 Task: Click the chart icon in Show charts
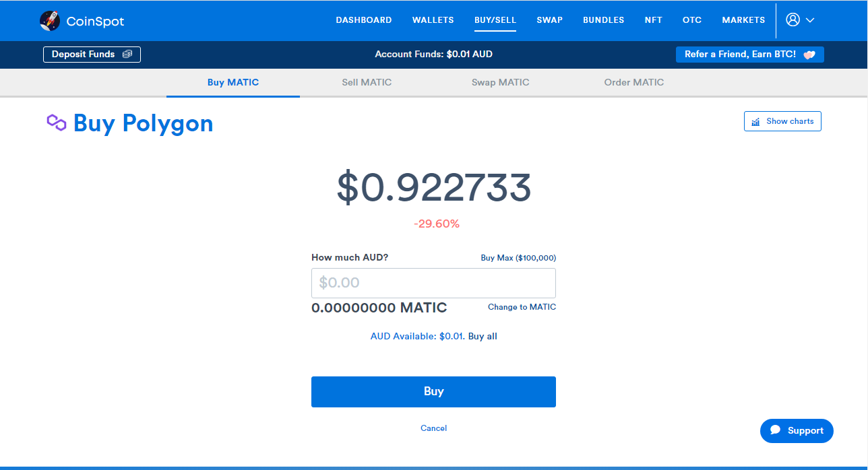tap(756, 122)
